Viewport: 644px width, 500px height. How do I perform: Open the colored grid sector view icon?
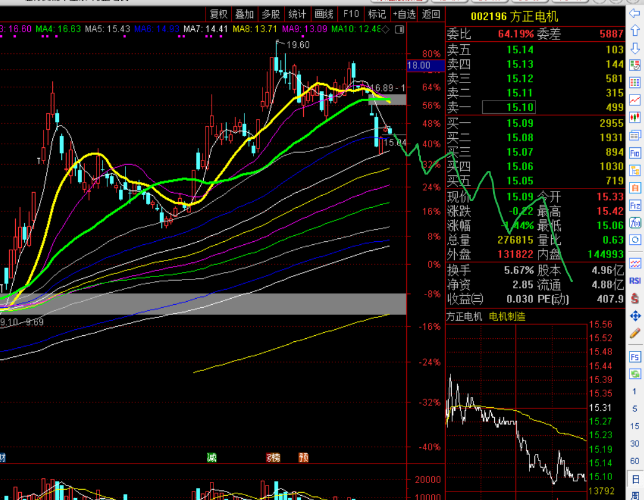point(635,83)
